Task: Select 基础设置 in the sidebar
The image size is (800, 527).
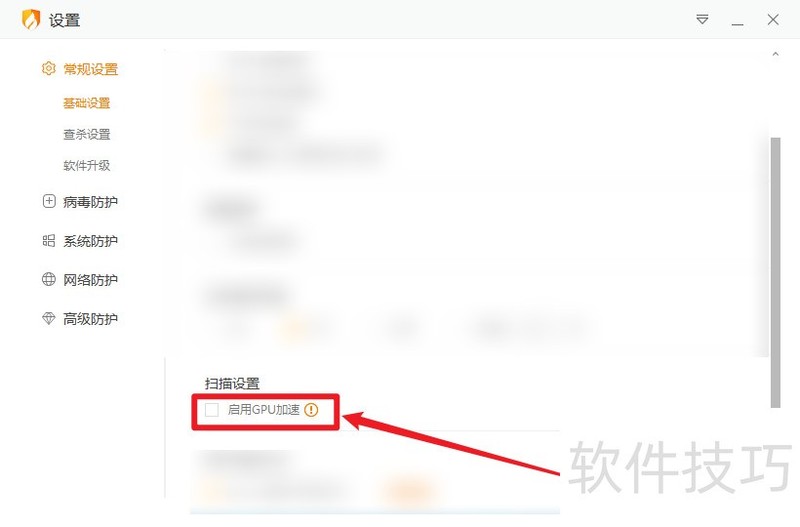Action: [x=87, y=103]
